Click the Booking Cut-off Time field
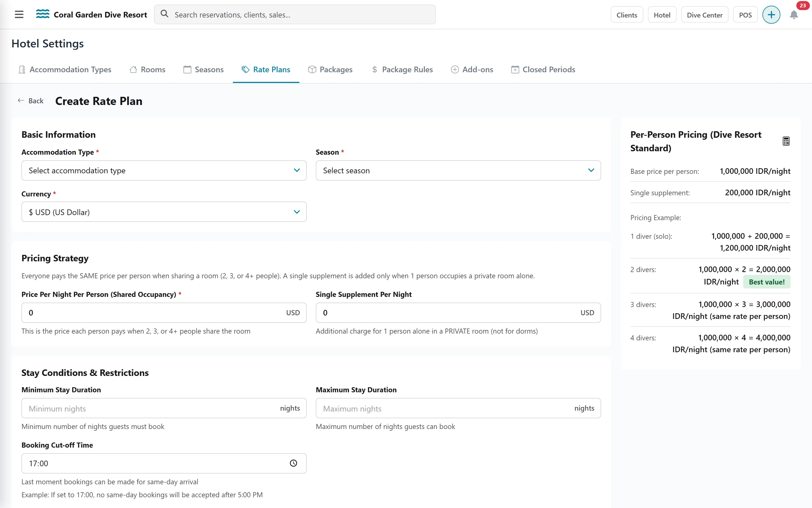 tap(164, 463)
